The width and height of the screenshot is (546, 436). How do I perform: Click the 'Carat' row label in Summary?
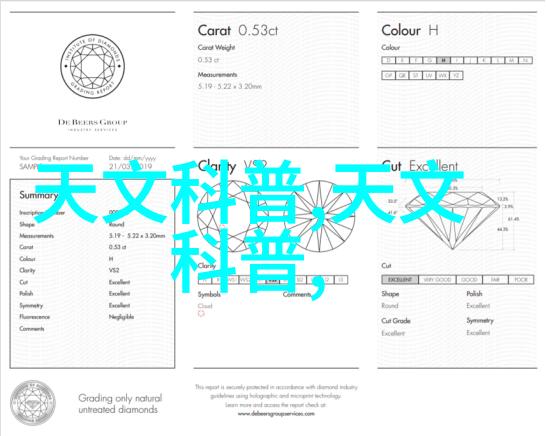point(26,247)
